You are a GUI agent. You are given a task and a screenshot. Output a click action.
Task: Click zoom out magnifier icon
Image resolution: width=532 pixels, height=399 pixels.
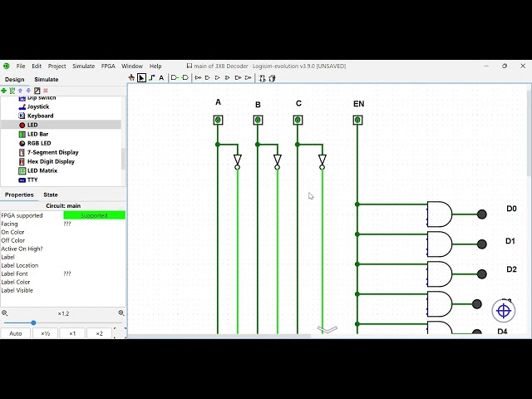tap(4, 313)
